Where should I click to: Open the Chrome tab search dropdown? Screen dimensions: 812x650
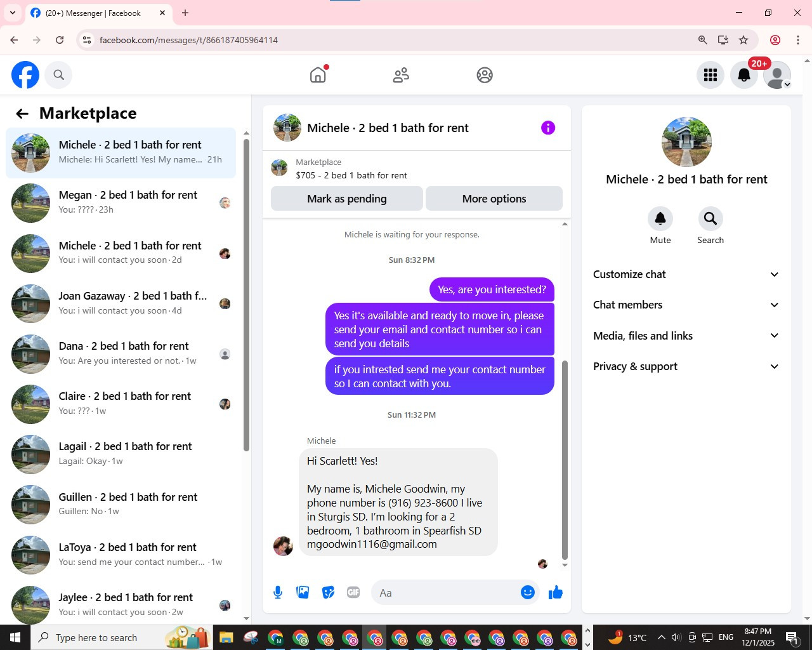pyautogui.click(x=13, y=13)
